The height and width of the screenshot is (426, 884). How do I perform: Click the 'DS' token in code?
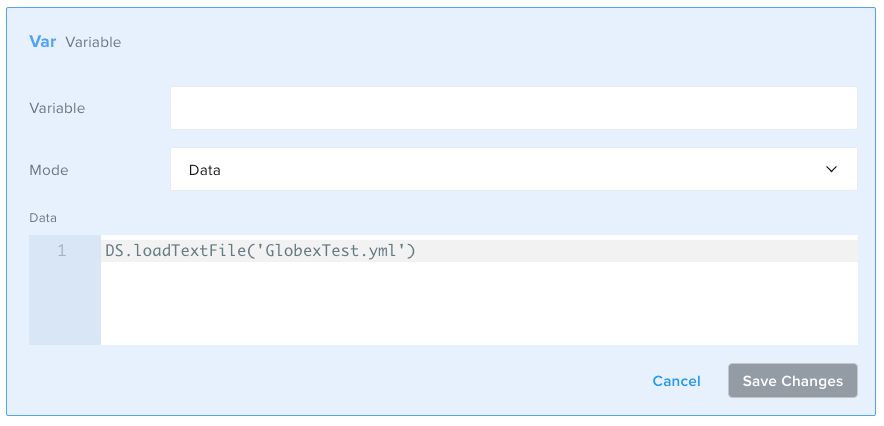click(115, 251)
